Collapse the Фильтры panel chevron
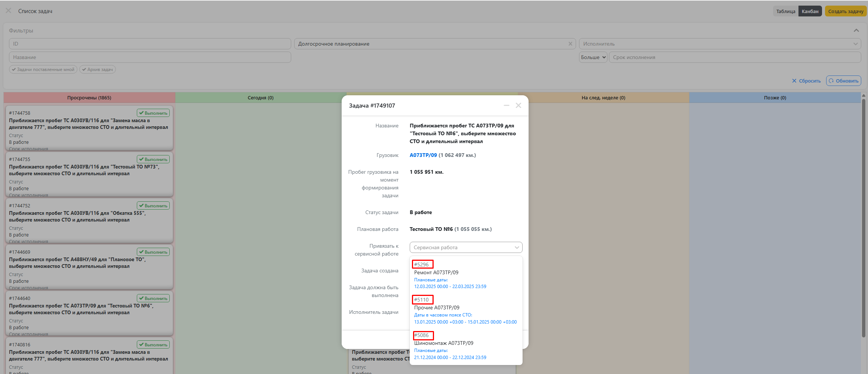Screen dimensions: 868x374 coord(856,30)
